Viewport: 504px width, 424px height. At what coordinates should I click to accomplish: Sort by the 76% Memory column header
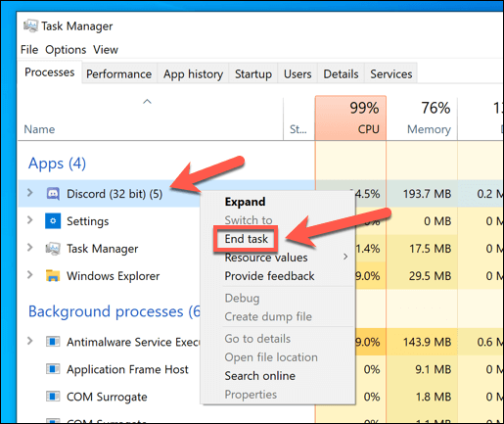422,118
